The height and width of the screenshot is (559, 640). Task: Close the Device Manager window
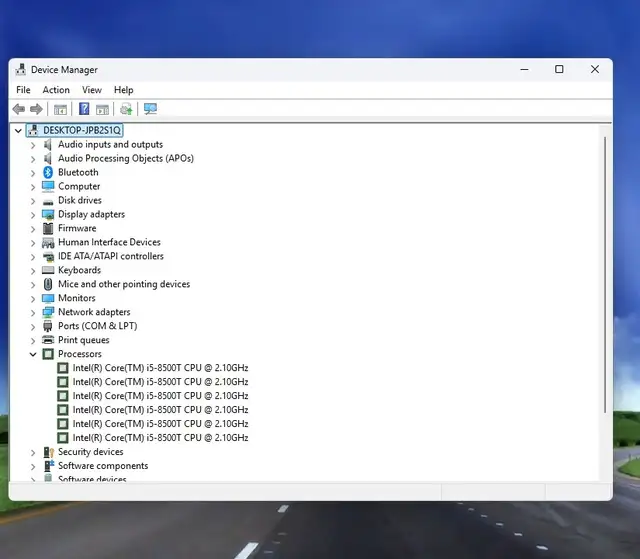(595, 70)
